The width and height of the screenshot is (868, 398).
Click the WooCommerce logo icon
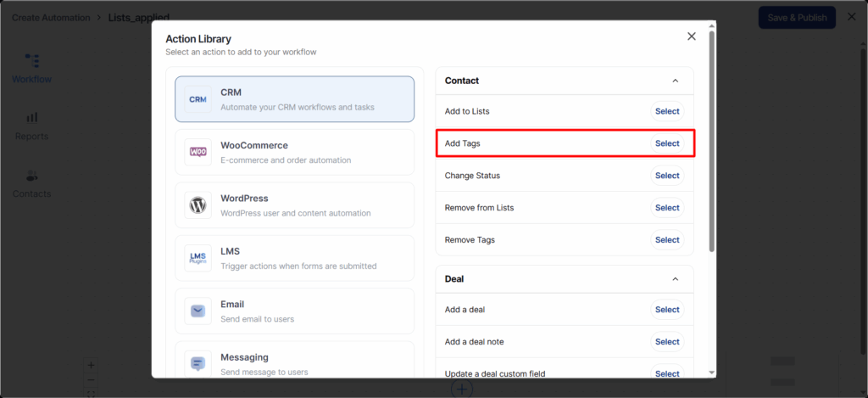coord(198,152)
